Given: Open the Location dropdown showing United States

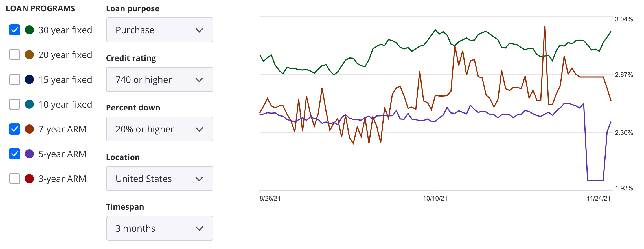Looking at the screenshot, I should coord(159,179).
